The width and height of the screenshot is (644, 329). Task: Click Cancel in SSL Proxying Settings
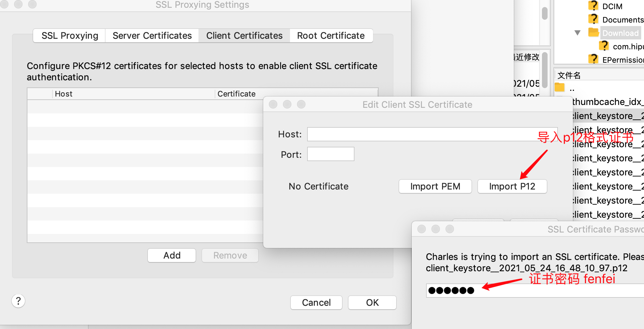pos(316,303)
